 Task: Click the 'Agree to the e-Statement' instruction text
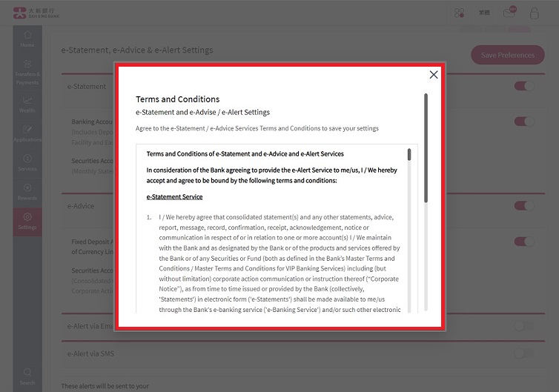click(x=257, y=128)
